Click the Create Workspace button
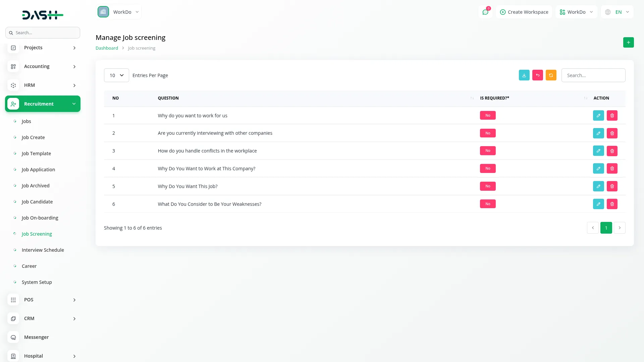Screen dimensions: 644x362 pyautogui.click(x=524, y=12)
